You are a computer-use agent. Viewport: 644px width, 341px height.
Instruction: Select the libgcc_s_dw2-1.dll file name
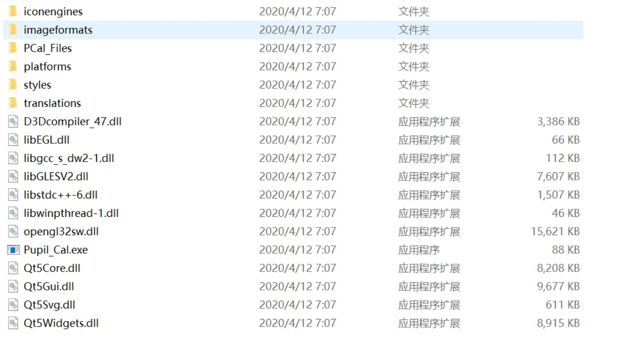tap(69, 158)
